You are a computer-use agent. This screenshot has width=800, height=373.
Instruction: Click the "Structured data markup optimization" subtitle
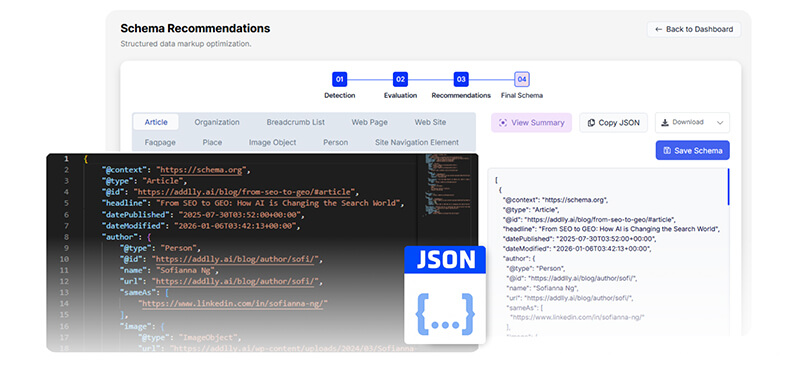pyautogui.click(x=186, y=44)
